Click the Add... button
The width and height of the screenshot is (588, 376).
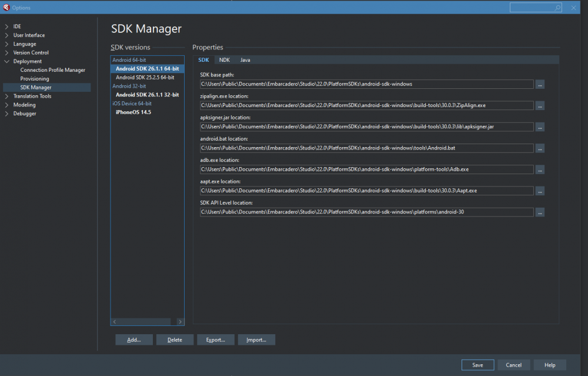click(134, 340)
